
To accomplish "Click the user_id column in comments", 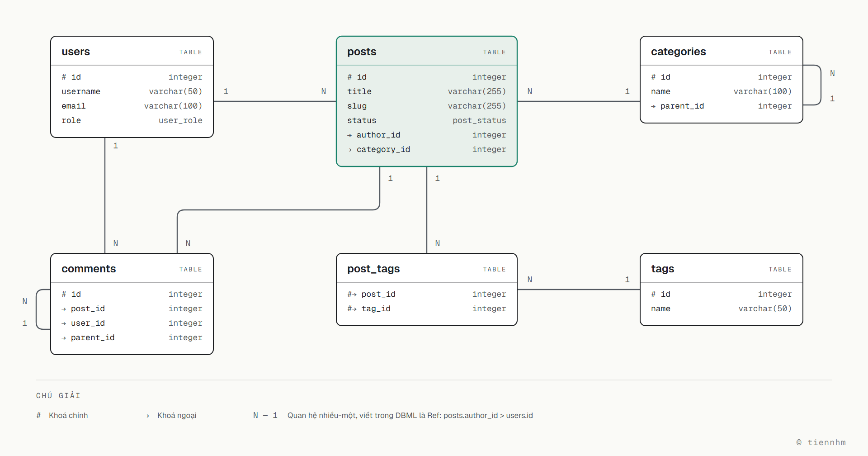I will (x=88, y=323).
